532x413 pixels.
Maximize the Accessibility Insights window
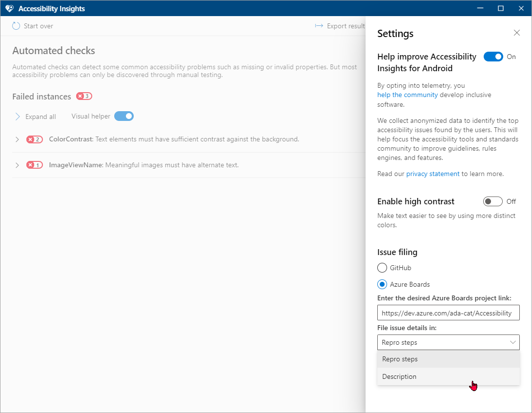[x=500, y=8]
